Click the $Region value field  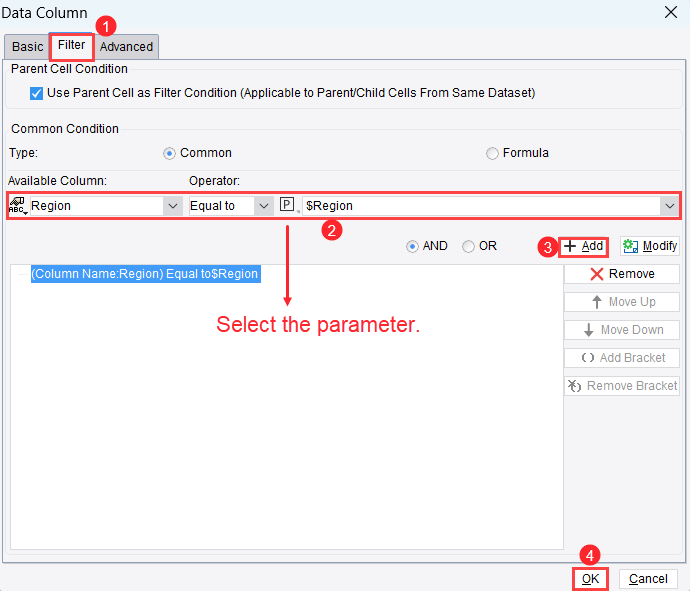tap(481, 206)
